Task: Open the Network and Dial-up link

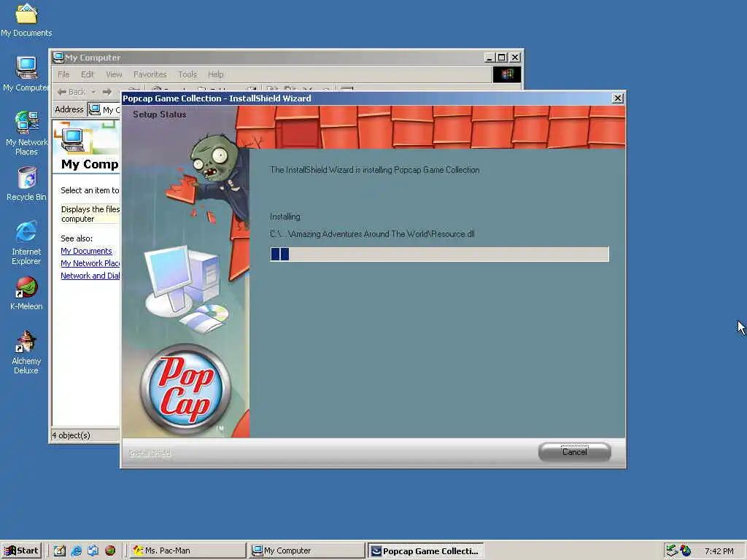Action: point(90,276)
